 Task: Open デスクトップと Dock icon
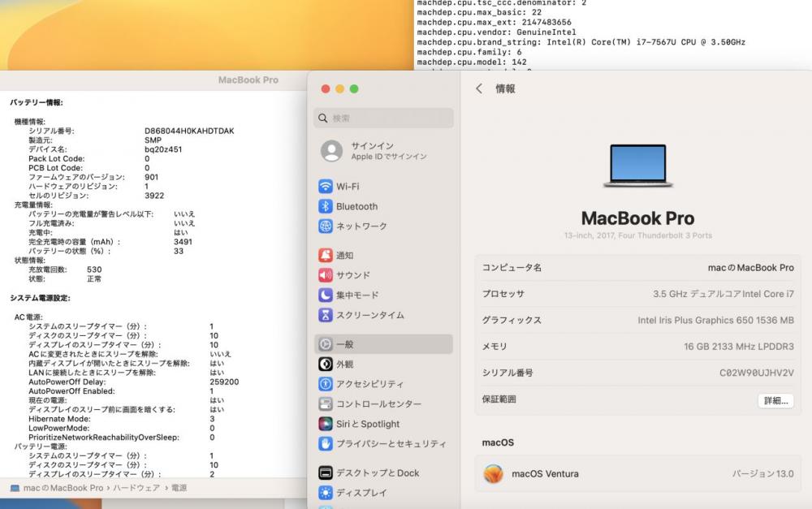pyautogui.click(x=326, y=472)
